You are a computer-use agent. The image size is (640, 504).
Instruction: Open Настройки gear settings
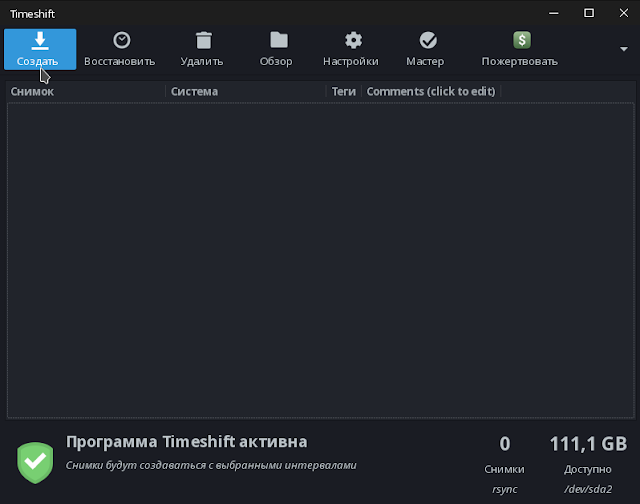[x=351, y=49]
